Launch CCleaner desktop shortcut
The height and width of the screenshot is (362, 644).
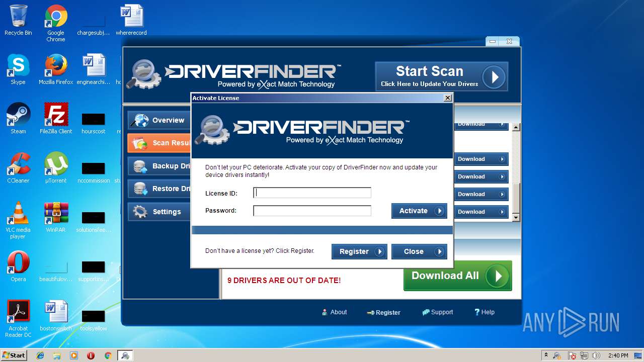tap(18, 168)
